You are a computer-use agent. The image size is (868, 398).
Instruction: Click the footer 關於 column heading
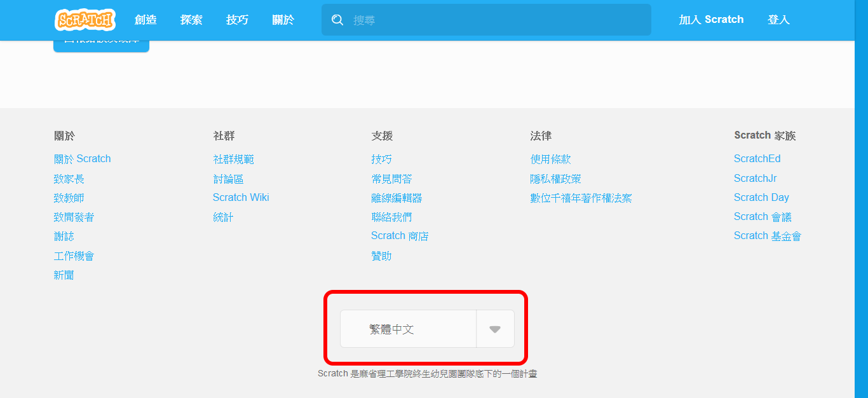coord(64,135)
